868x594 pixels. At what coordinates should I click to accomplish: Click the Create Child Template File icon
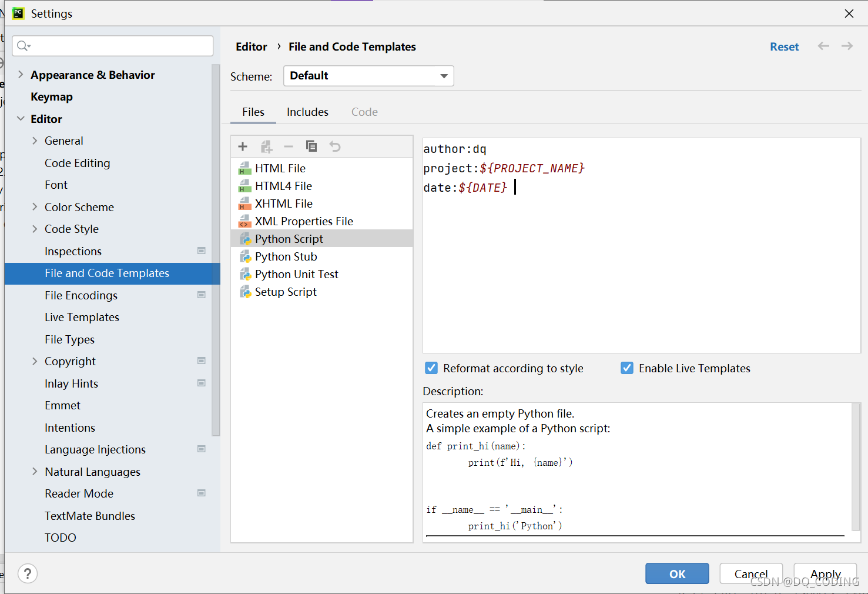[266, 146]
